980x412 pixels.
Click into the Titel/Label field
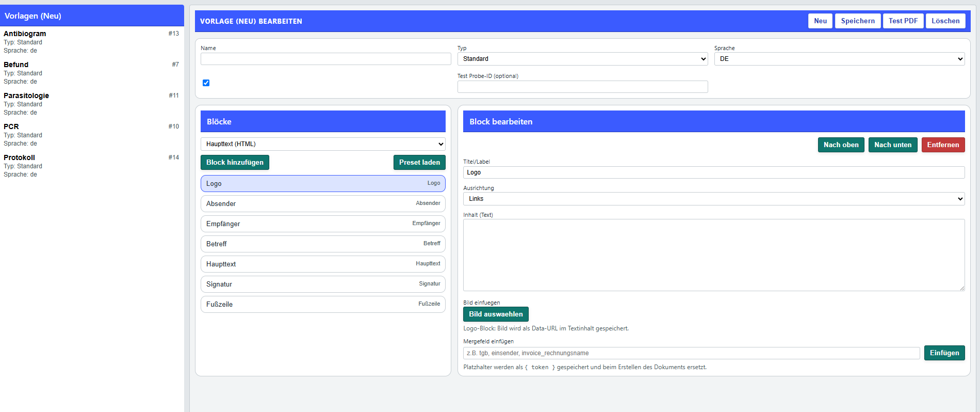click(x=714, y=172)
